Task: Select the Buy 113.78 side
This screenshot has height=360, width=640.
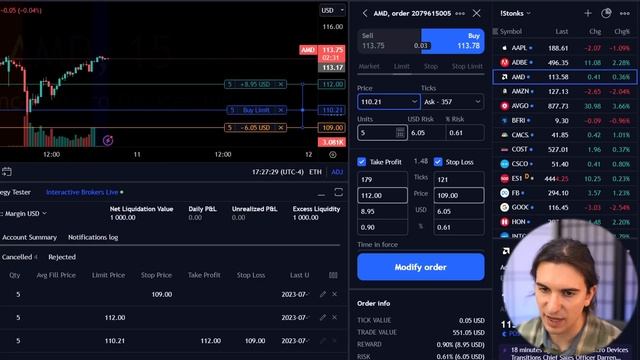Action: click(453, 41)
